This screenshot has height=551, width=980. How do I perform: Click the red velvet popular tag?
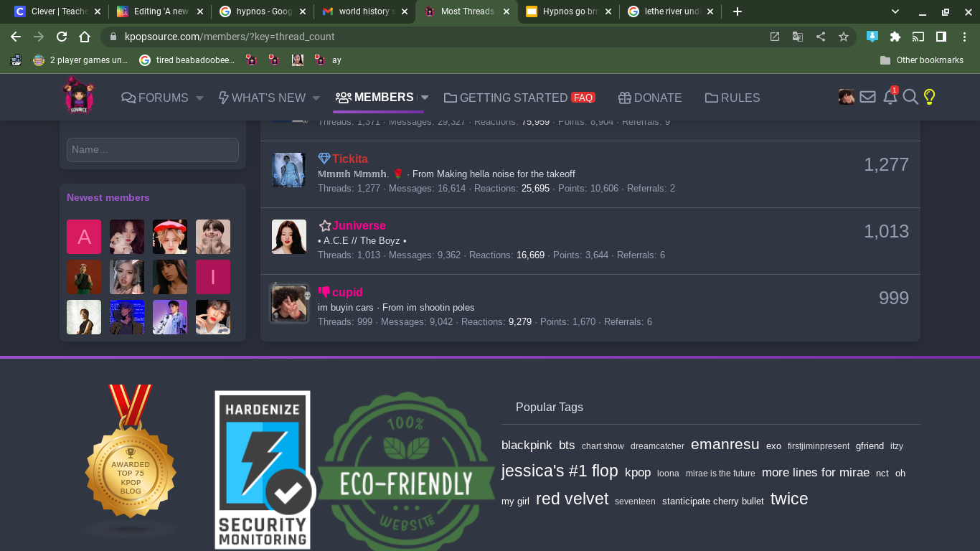pyautogui.click(x=572, y=499)
